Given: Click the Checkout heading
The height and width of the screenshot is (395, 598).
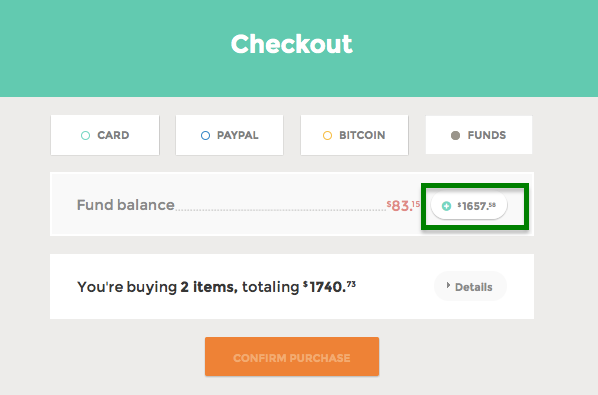Looking at the screenshot, I should click(x=292, y=44).
